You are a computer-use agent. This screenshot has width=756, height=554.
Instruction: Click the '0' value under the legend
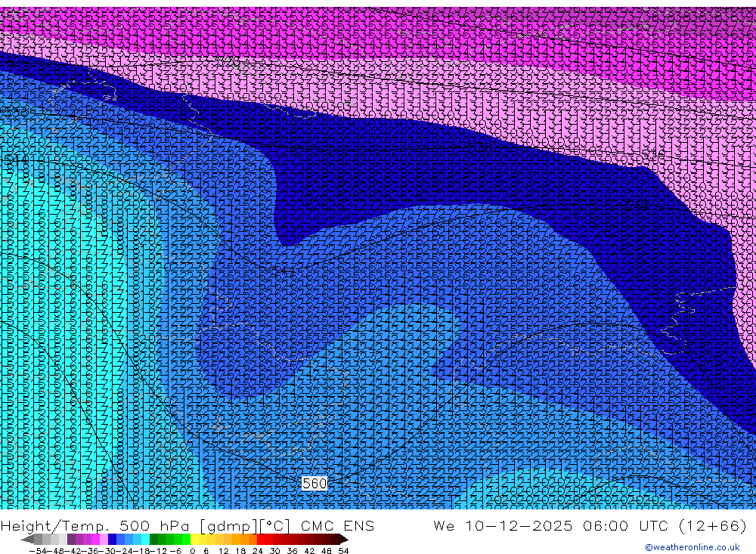pyautogui.click(x=192, y=551)
